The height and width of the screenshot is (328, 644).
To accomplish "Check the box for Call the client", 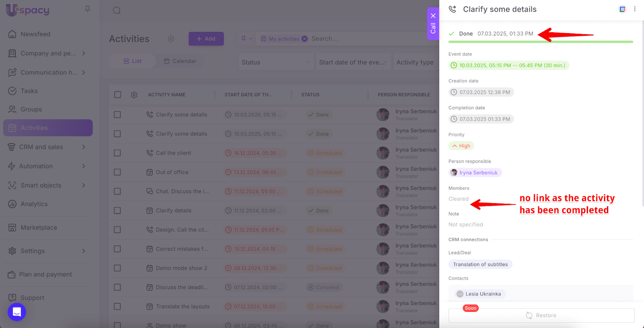I will (118, 153).
